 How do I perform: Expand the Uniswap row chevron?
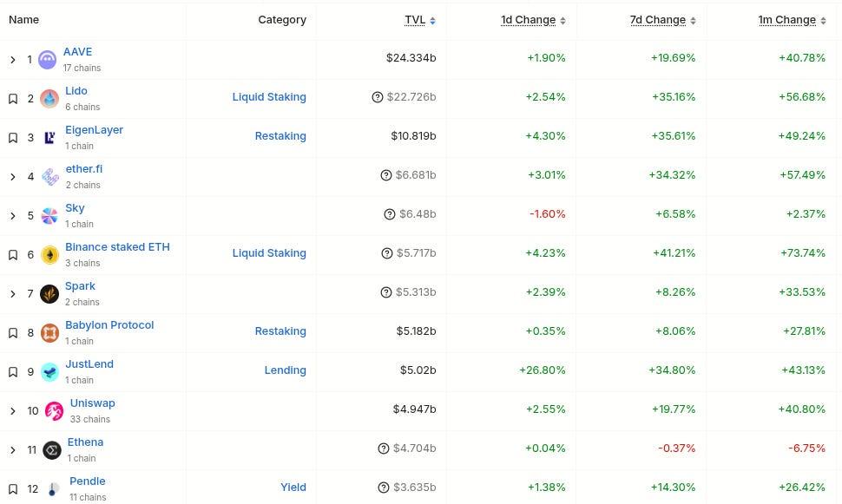[13, 411]
